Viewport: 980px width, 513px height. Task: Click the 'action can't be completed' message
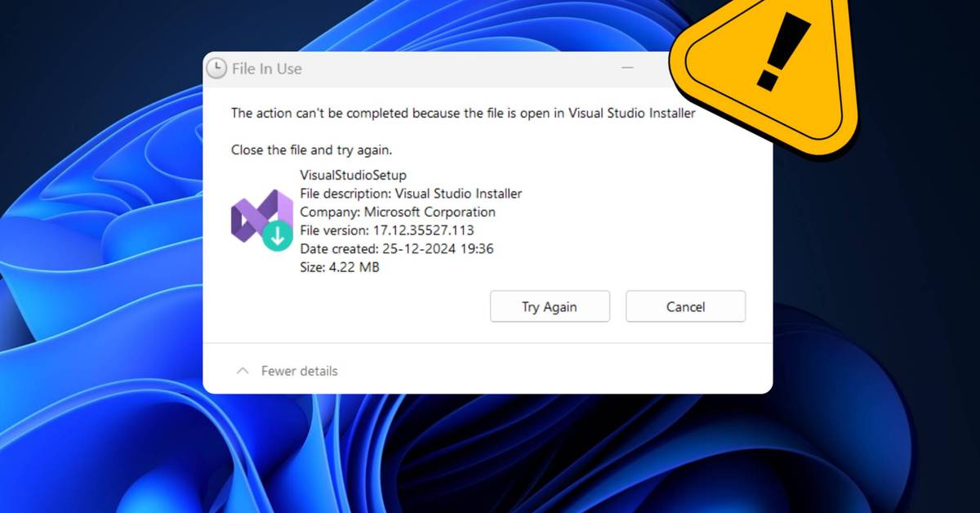click(463, 114)
